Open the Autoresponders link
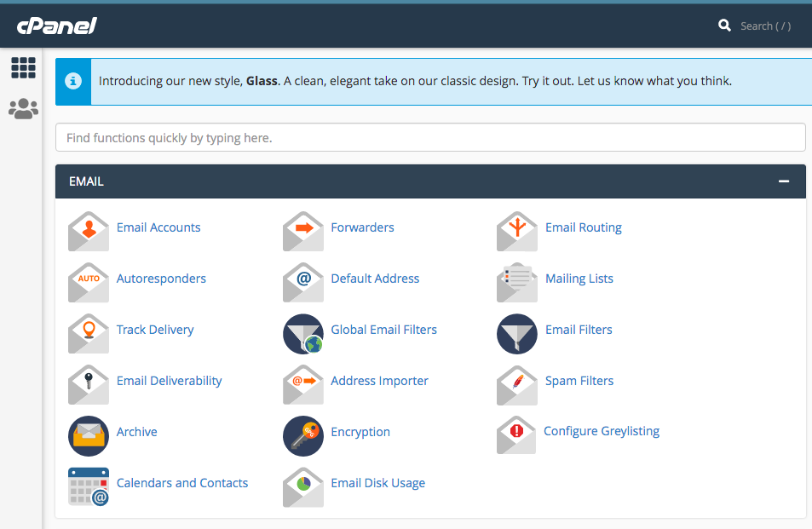This screenshot has height=529, width=812. 161,279
